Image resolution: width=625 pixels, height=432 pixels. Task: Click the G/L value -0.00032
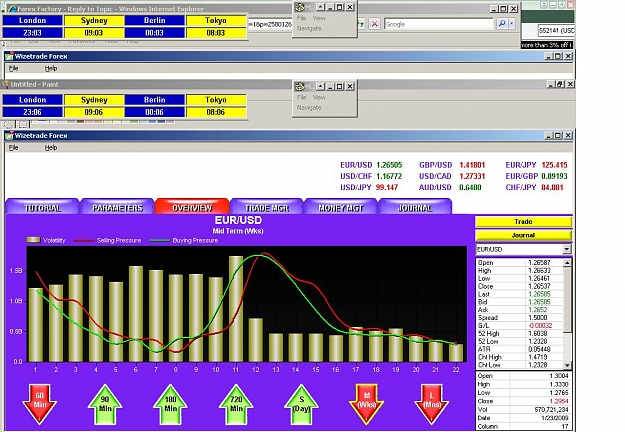pyautogui.click(x=540, y=326)
